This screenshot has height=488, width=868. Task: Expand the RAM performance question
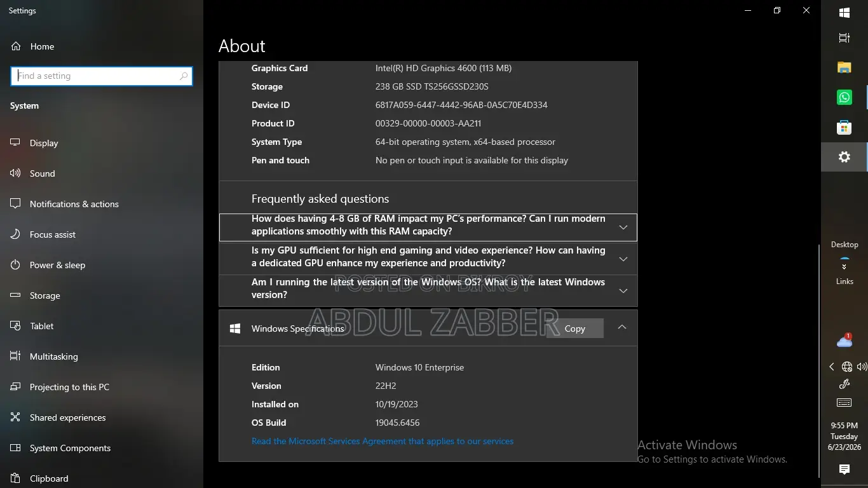pyautogui.click(x=428, y=227)
